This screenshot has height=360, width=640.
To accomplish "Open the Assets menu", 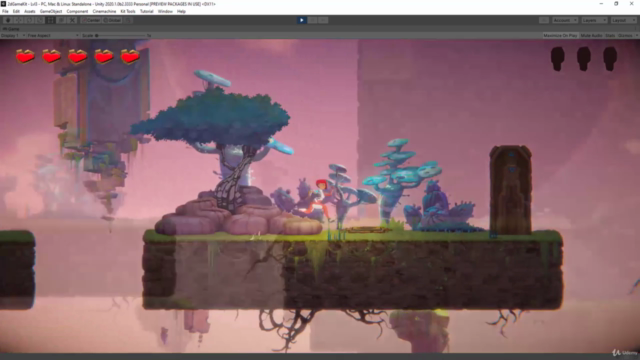I will pos(29,11).
